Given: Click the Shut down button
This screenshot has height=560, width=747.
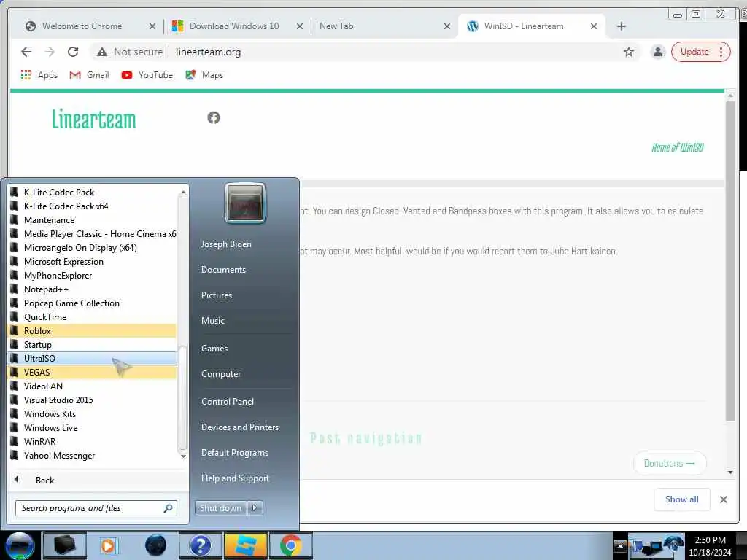Looking at the screenshot, I should [x=220, y=508].
